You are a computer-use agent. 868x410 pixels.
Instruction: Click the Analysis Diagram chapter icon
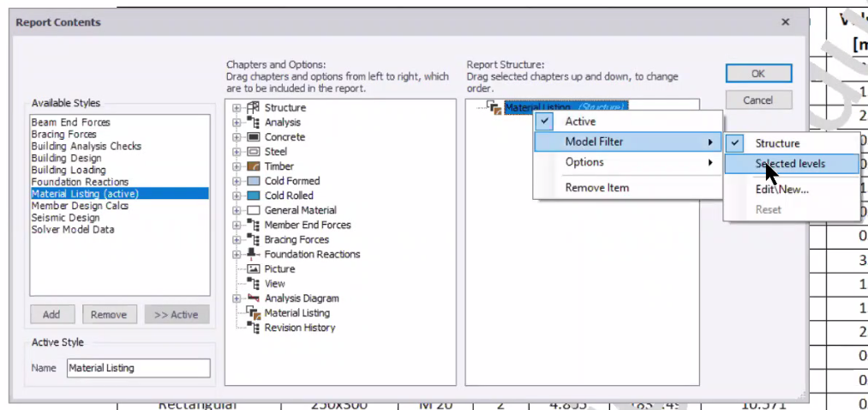(253, 298)
